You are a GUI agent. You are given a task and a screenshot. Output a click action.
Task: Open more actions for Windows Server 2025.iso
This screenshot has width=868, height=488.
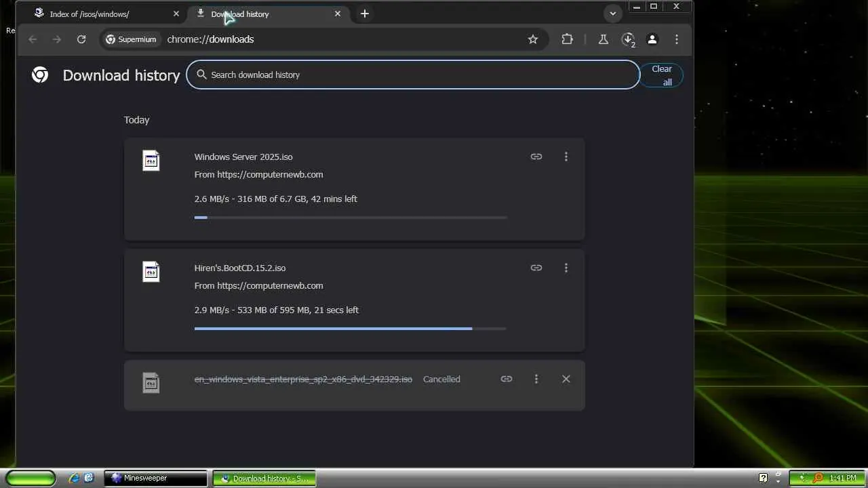point(566,157)
